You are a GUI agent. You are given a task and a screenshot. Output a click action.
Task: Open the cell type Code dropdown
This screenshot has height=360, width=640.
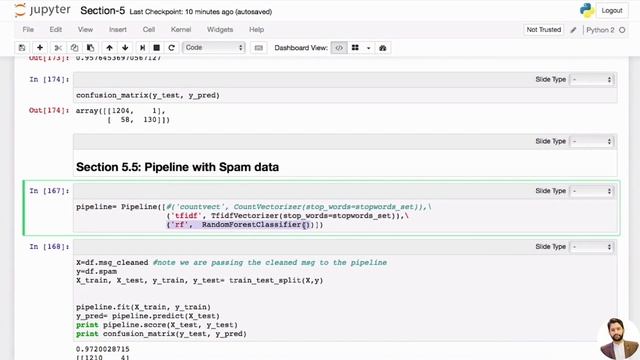tap(214, 47)
